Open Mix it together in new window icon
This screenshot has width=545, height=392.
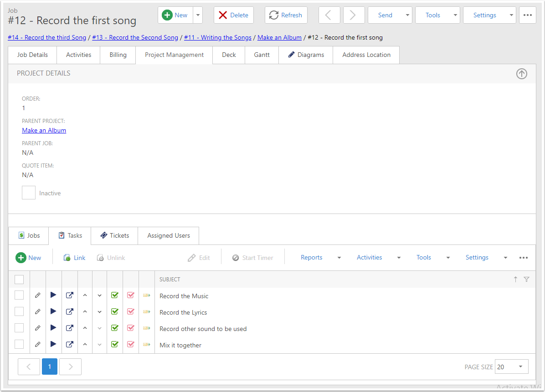tap(69, 345)
